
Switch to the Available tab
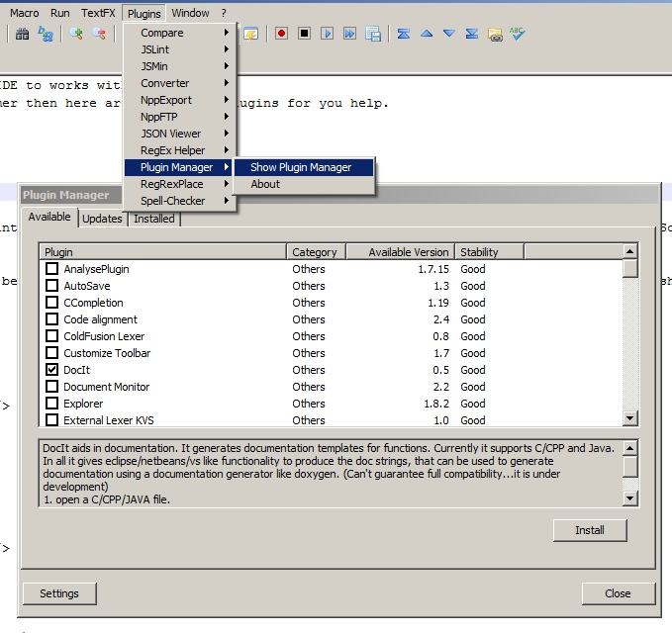coord(49,217)
